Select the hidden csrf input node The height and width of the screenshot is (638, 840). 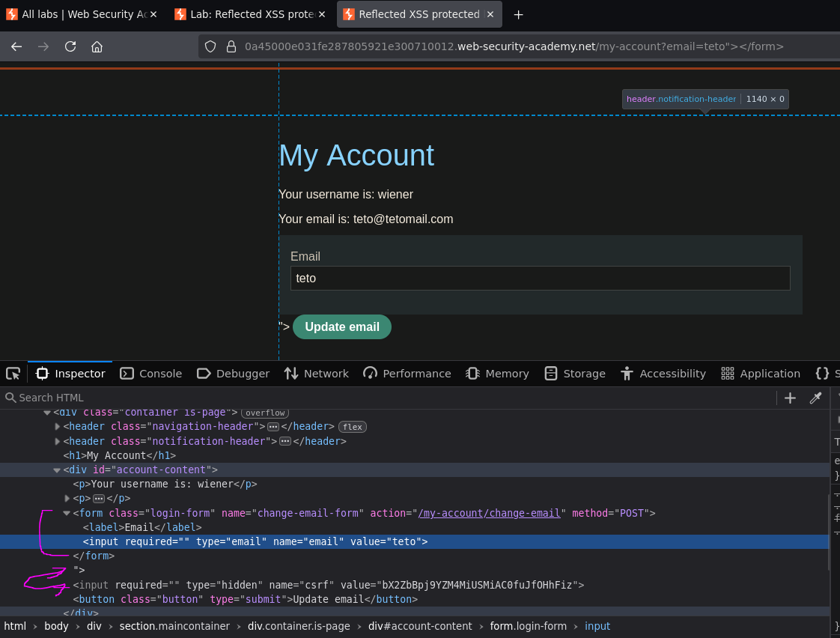tap(329, 585)
